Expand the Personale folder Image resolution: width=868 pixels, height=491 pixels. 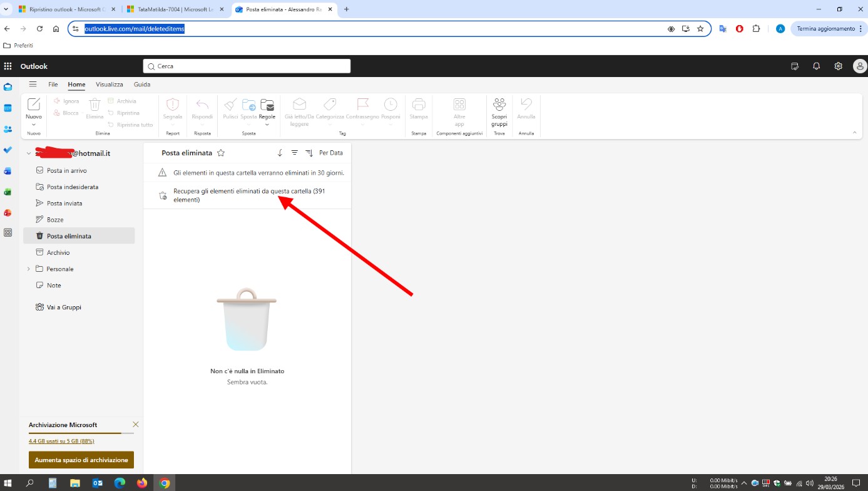tap(28, 269)
